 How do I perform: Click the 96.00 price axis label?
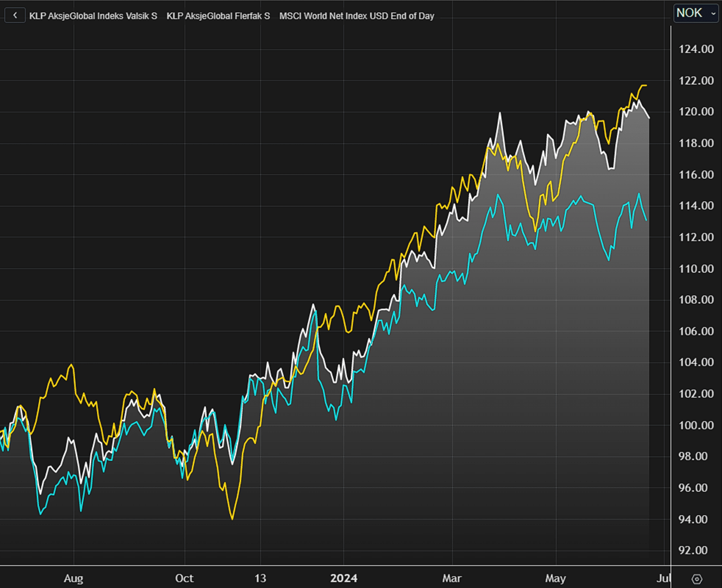[693, 488]
